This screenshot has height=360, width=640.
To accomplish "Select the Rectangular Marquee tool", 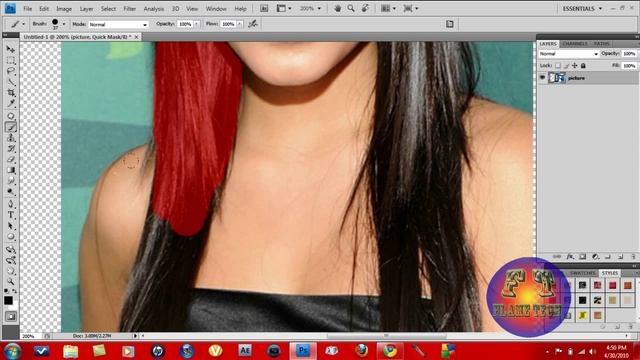I will (x=11, y=60).
